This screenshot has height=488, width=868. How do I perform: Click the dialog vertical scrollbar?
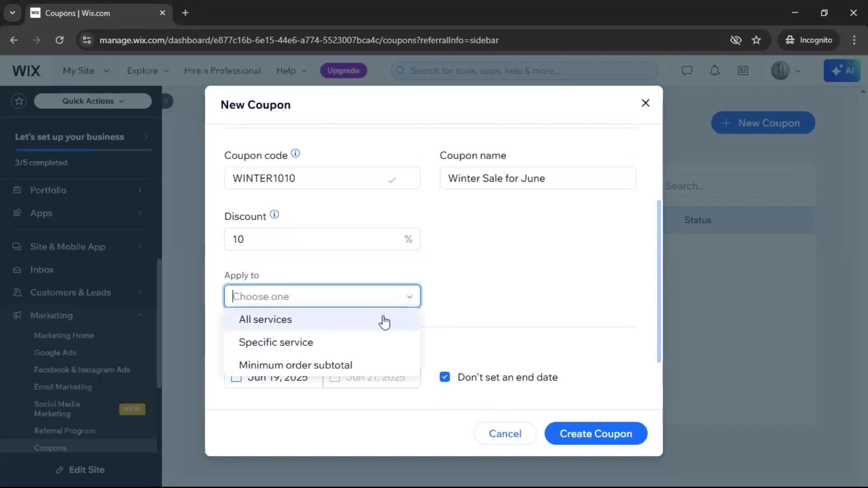click(659, 281)
